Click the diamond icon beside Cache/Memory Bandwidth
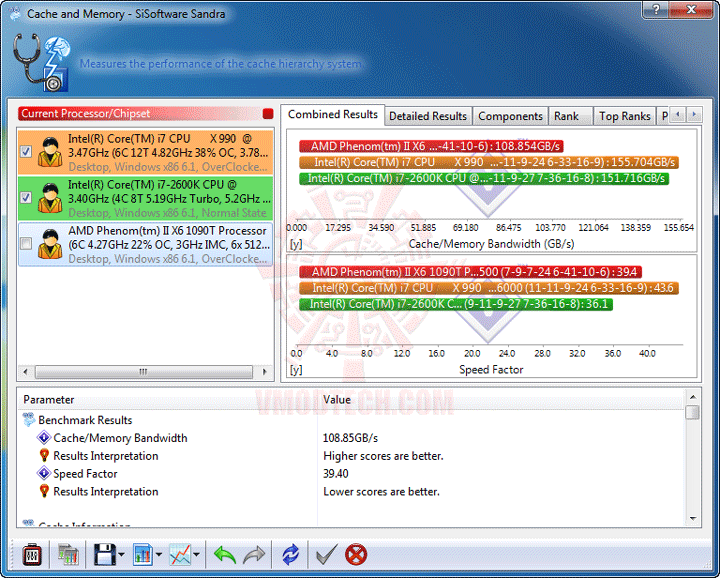The height and width of the screenshot is (578, 720). (44, 438)
